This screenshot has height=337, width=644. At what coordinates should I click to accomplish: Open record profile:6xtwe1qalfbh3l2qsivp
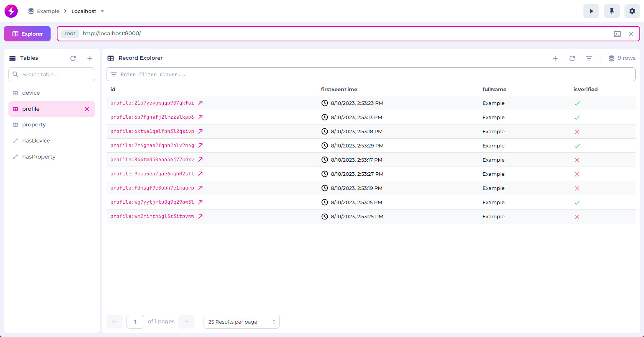[x=152, y=131]
